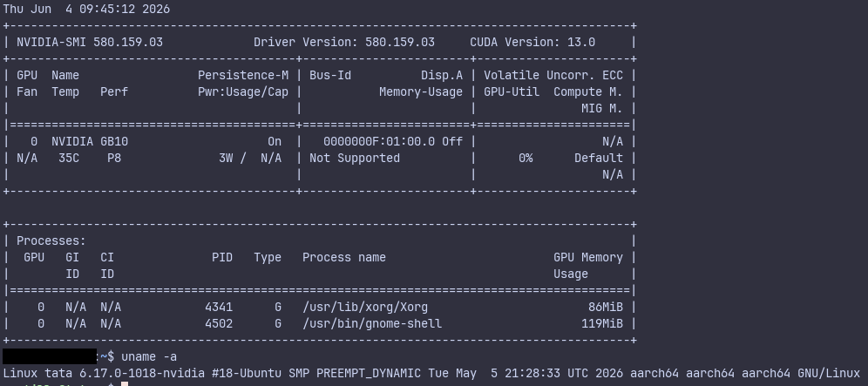The image size is (868, 386).
Task: Click the Disp.A value Off
Action: 452,142
